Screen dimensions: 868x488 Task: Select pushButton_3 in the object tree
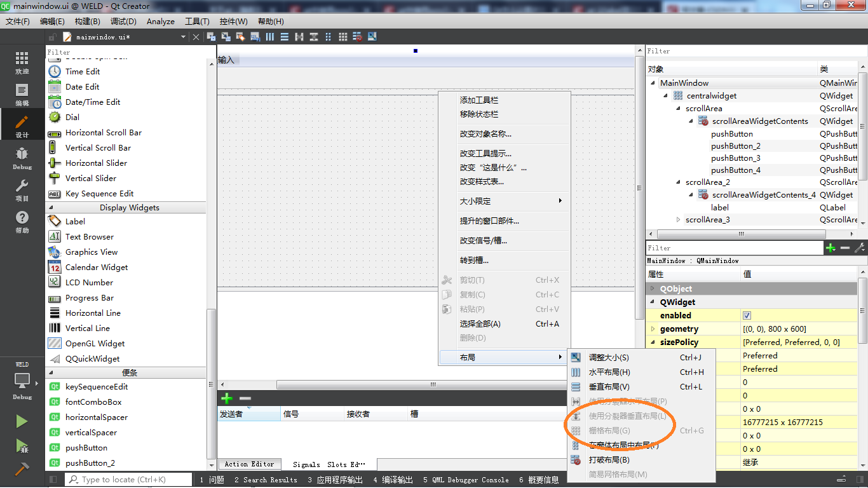[x=736, y=158]
